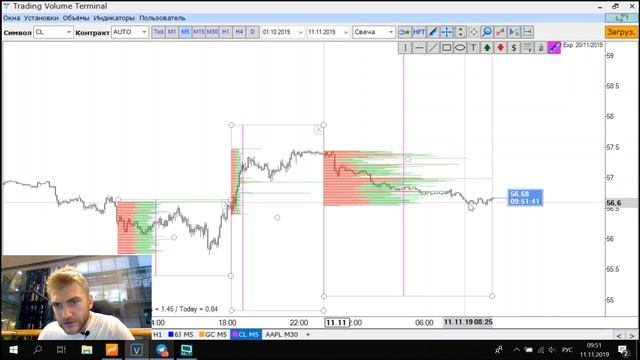
Task: Click the 11.11.19 08:25 time axis label
Action: click(468, 322)
